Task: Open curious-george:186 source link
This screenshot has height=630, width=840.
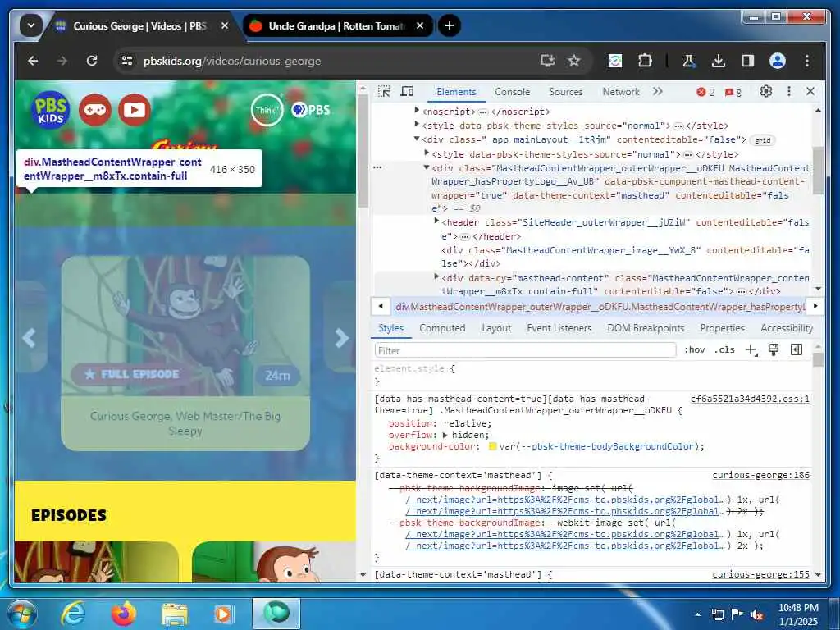Action: [x=760, y=475]
